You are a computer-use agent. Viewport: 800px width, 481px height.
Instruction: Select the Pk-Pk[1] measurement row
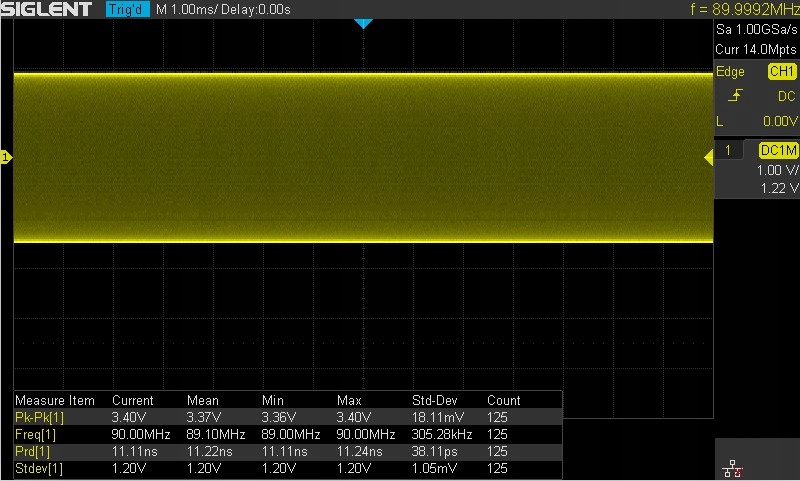coord(288,417)
